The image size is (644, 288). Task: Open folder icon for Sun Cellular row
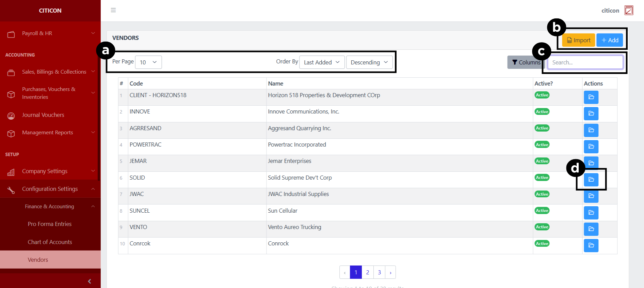(591, 212)
